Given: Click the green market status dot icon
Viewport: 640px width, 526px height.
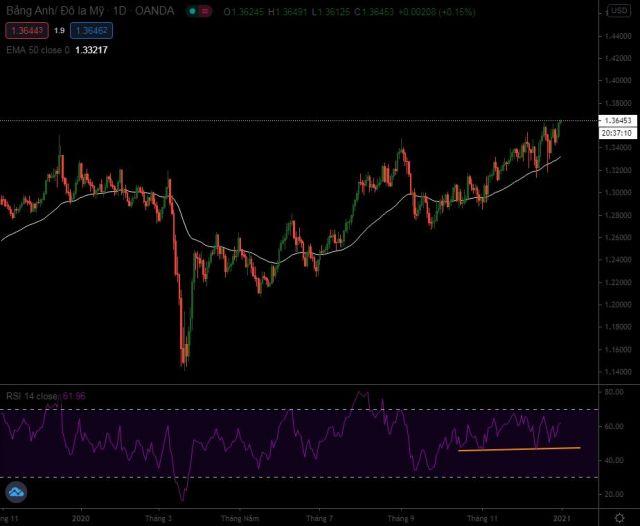Looking at the screenshot, I should point(192,11).
